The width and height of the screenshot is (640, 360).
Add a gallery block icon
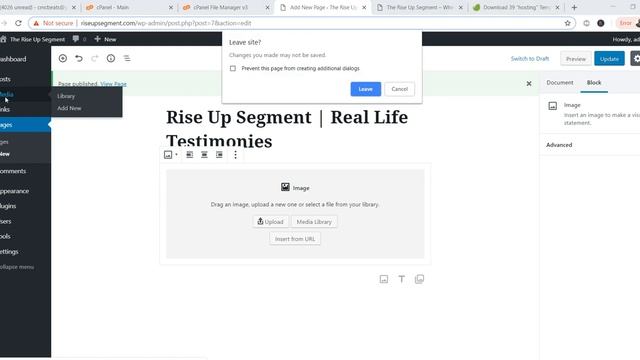[419, 279]
